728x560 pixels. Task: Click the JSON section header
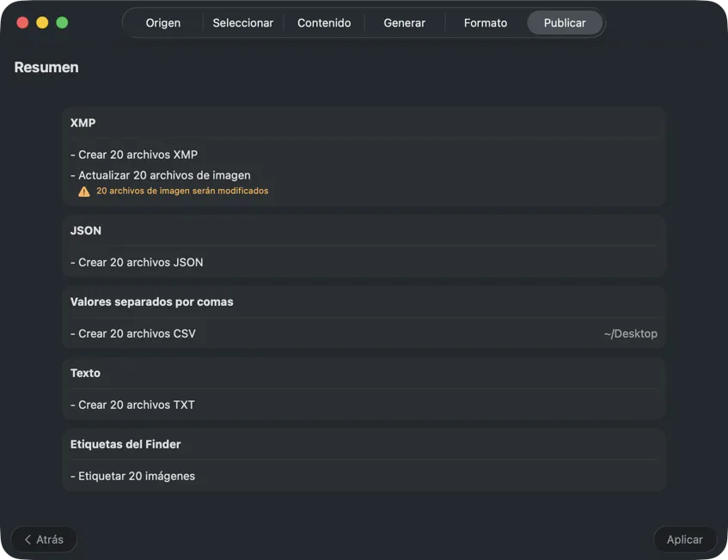point(86,230)
